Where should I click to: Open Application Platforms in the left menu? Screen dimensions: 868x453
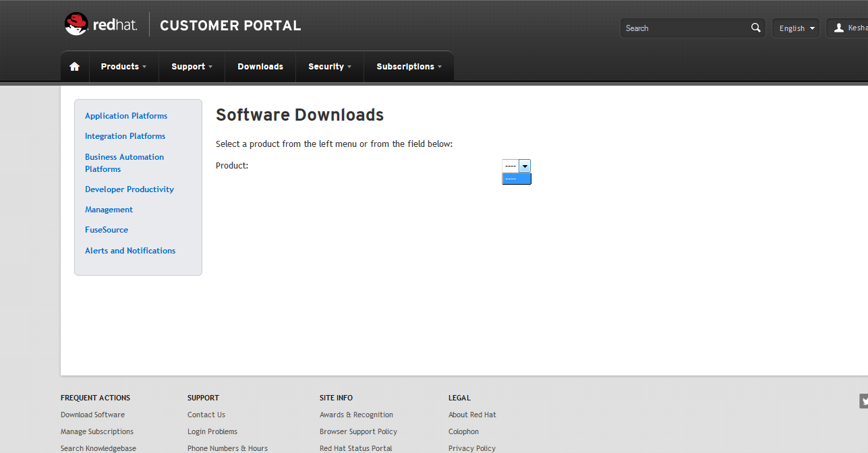[126, 116]
